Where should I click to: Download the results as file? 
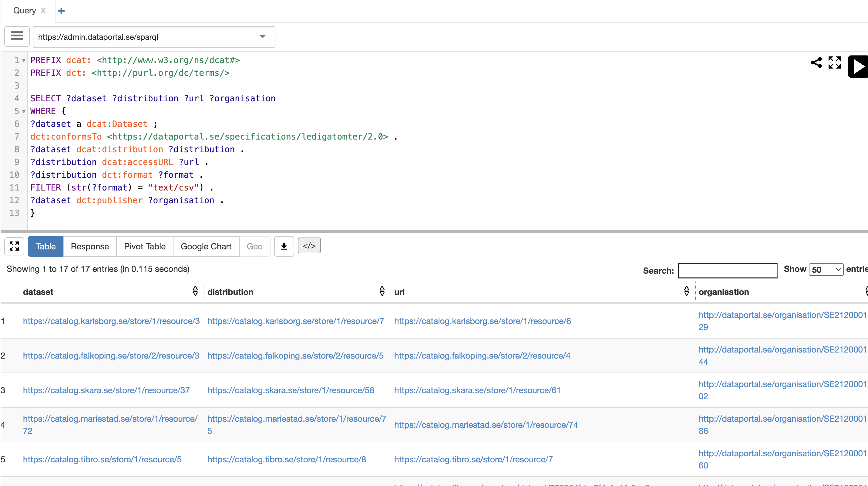[x=284, y=246]
